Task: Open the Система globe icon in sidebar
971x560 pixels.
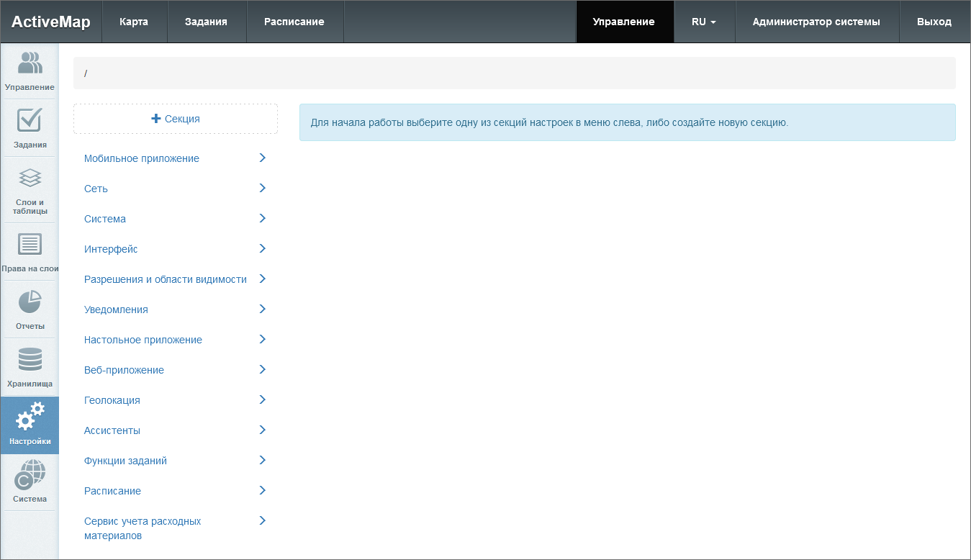Action: pos(30,475)
